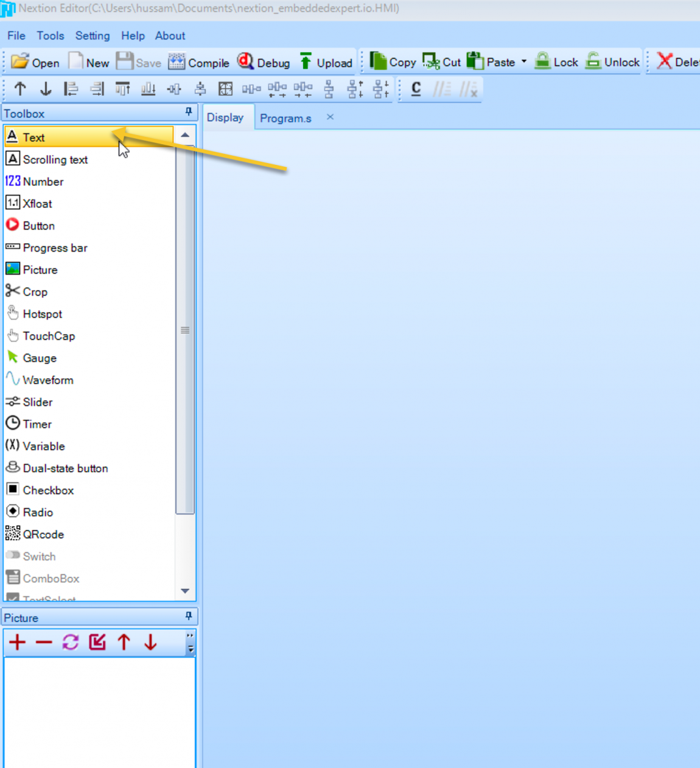Click the Lock toolbar icon

click(x=542, y=61)
